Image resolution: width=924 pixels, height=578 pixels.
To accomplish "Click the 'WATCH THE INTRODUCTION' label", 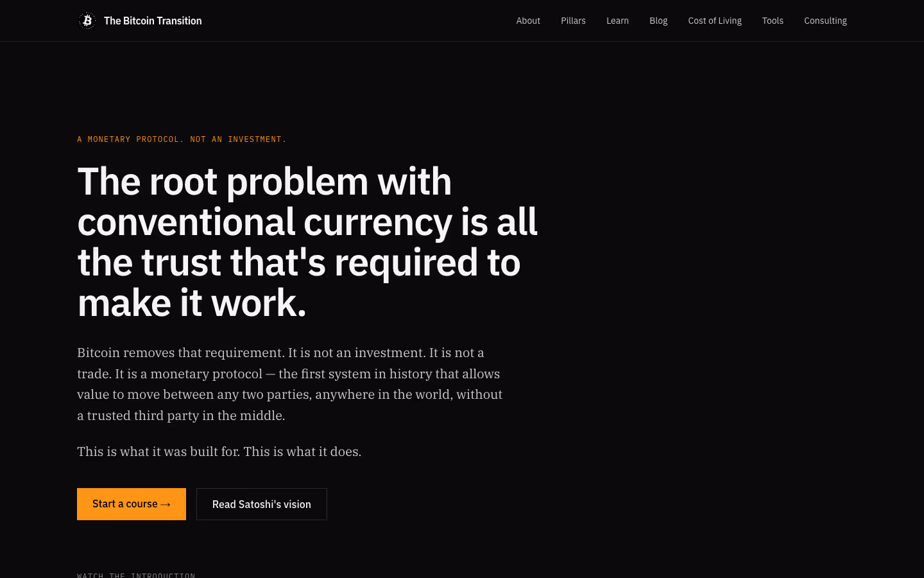I will [x=136, y=575].
